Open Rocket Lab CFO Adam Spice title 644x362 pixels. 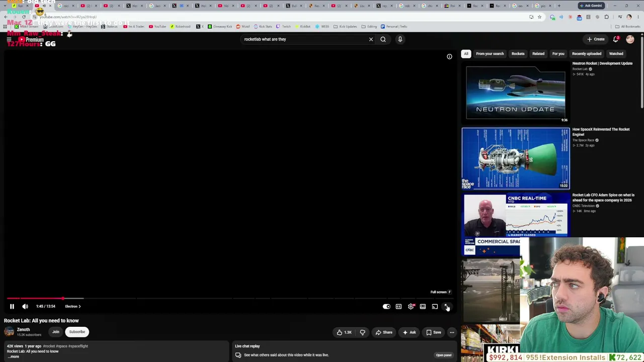coord(603,198)
